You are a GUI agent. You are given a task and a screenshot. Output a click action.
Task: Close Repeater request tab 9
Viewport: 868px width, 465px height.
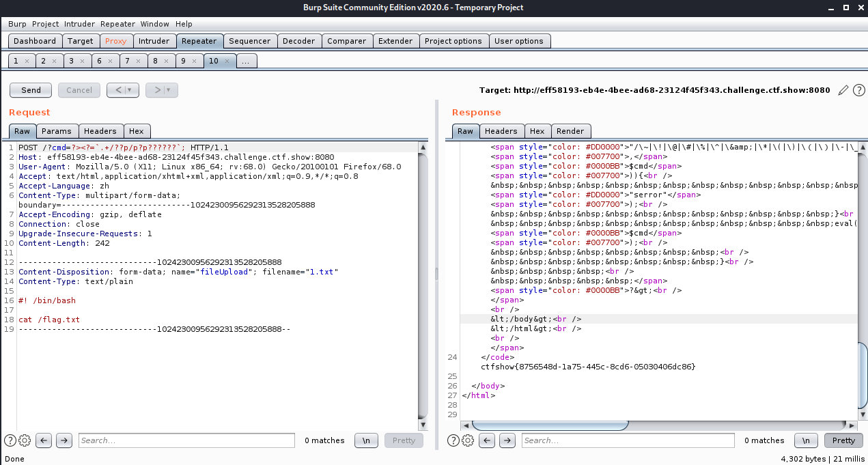click(x=195, y=61)
